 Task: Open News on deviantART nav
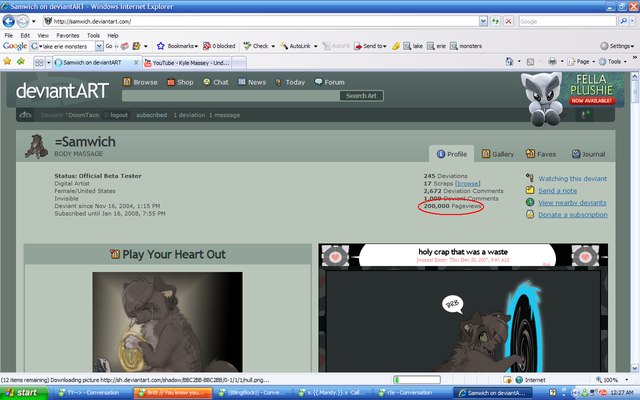(252, 82)
